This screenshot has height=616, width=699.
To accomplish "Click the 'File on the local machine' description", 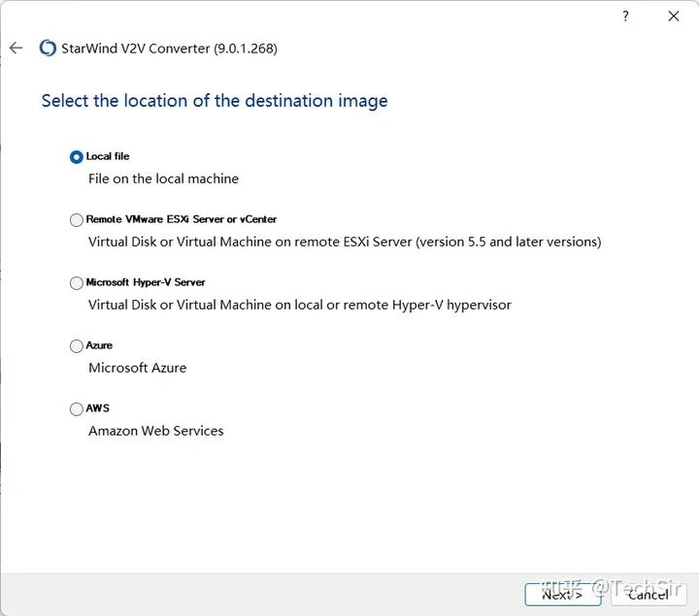I will tap(163, 178).
